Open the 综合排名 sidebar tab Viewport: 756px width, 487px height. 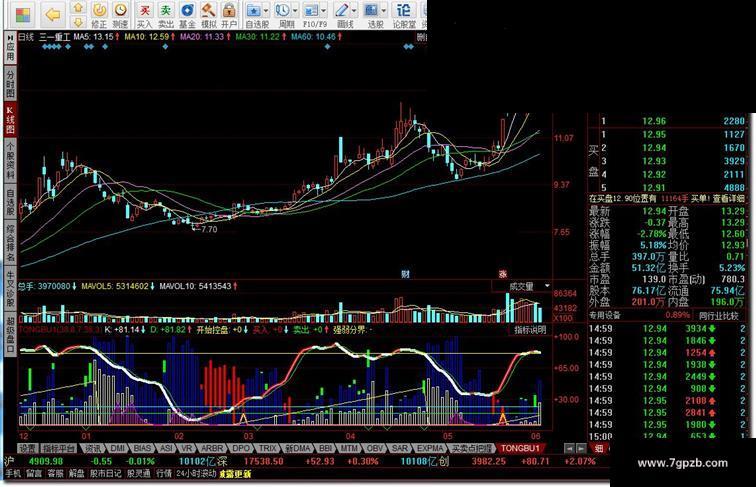[x=10, y=244]
